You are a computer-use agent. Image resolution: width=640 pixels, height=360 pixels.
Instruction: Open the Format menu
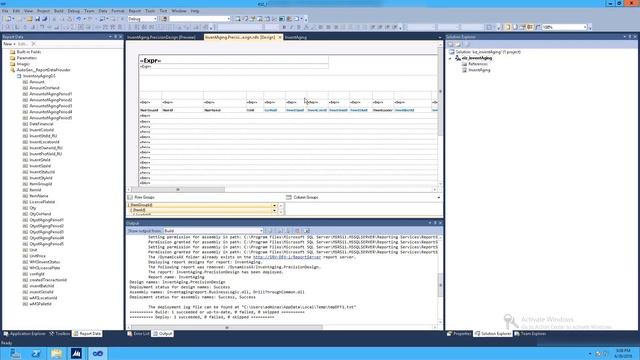pyautogui.click(x=118, y=11)
